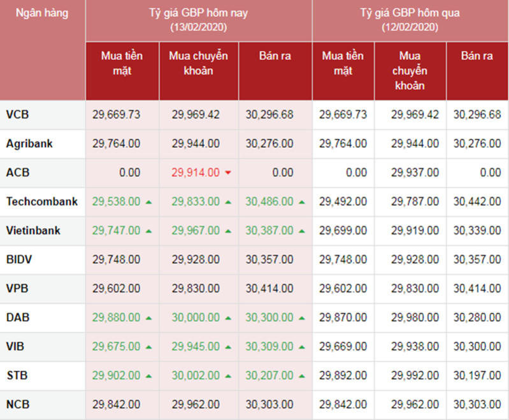Click the green arrow beside Techcombank 30,486.00
Screen dimensions: 509x420
pos(302,202)
